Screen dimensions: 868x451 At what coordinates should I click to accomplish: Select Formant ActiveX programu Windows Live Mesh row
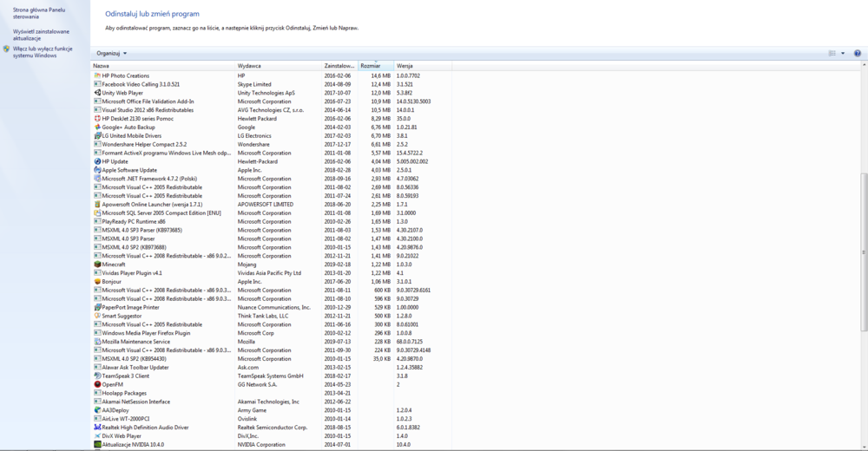pos(271,153)
